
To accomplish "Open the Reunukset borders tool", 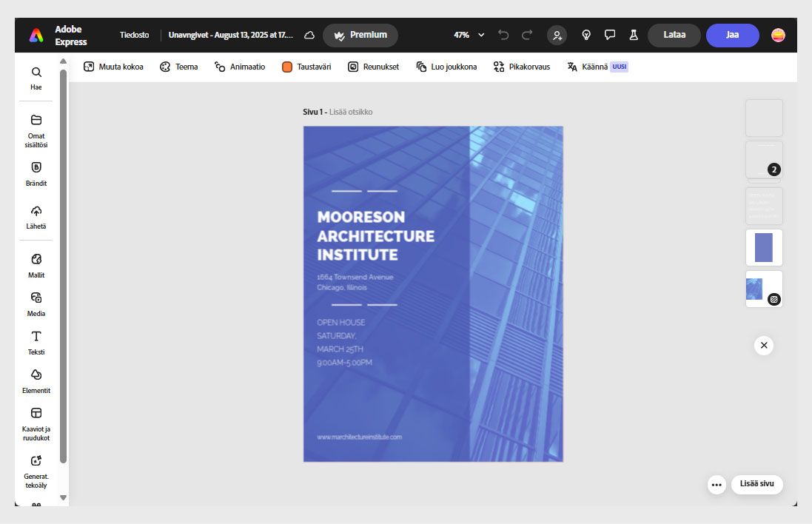I will (x=374, y=67).
